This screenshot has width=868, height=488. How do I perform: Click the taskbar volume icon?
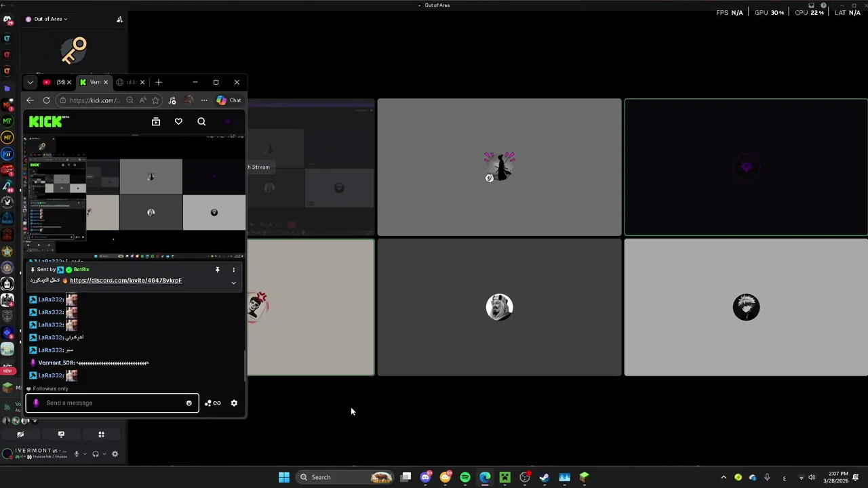(812, 477)
